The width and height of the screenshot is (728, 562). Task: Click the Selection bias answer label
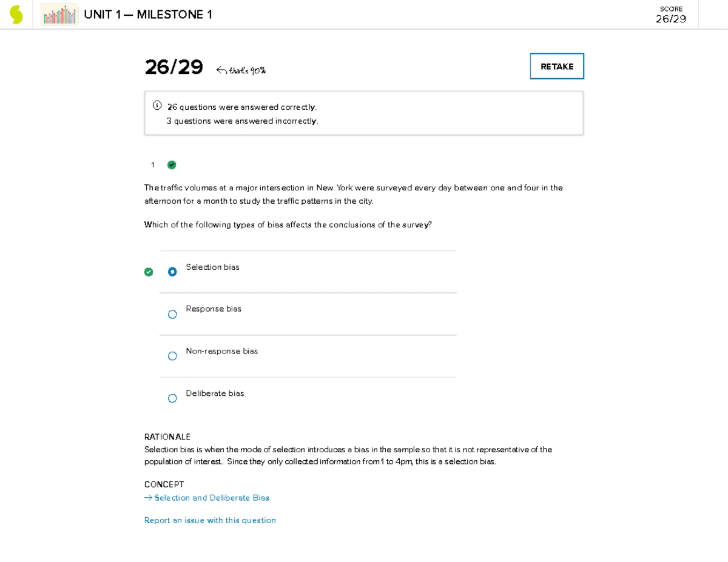click(x=212, y=267)
